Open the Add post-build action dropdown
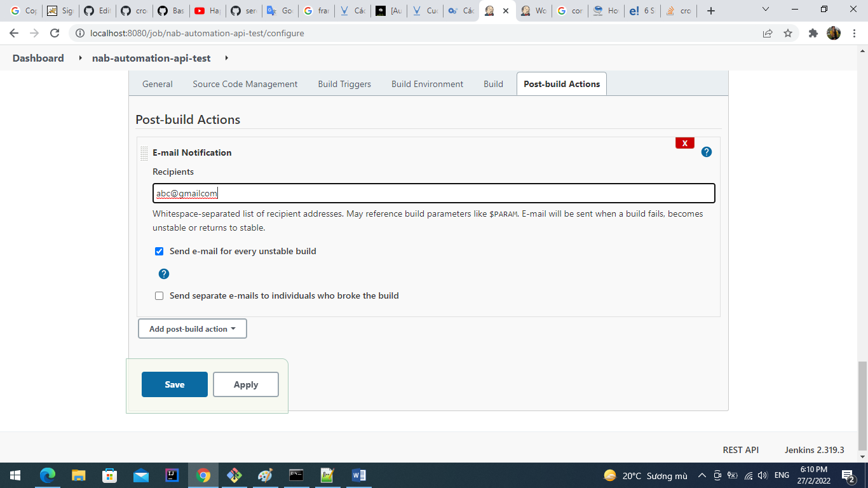This screenshot has width=868, height=488. click(x=193, y=329)
